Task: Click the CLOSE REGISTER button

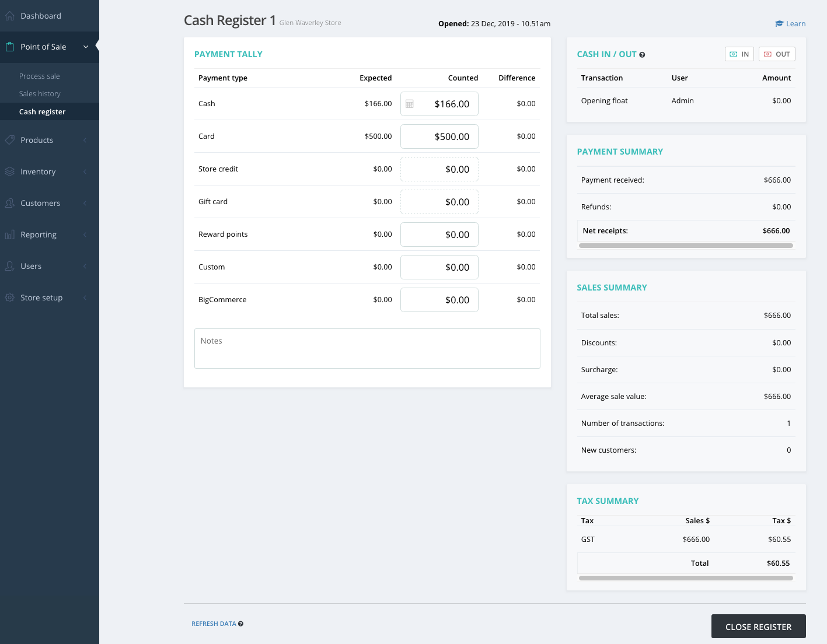Action: click(759, 626)
